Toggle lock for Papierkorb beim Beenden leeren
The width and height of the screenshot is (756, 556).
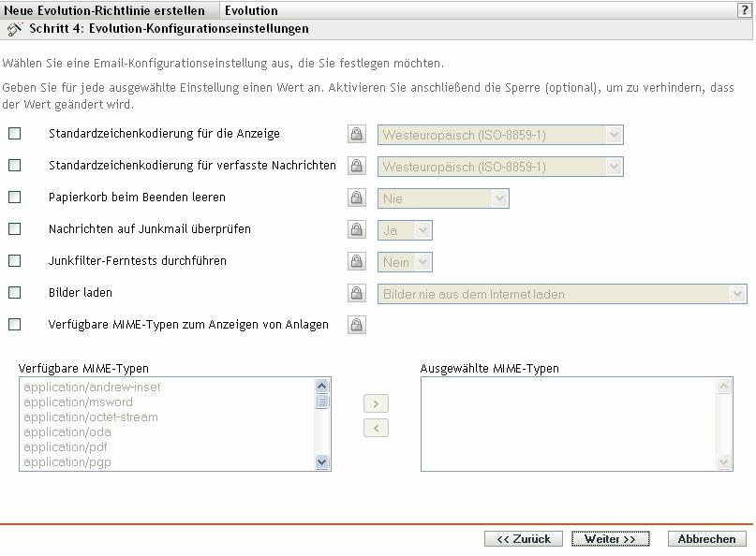357,198
